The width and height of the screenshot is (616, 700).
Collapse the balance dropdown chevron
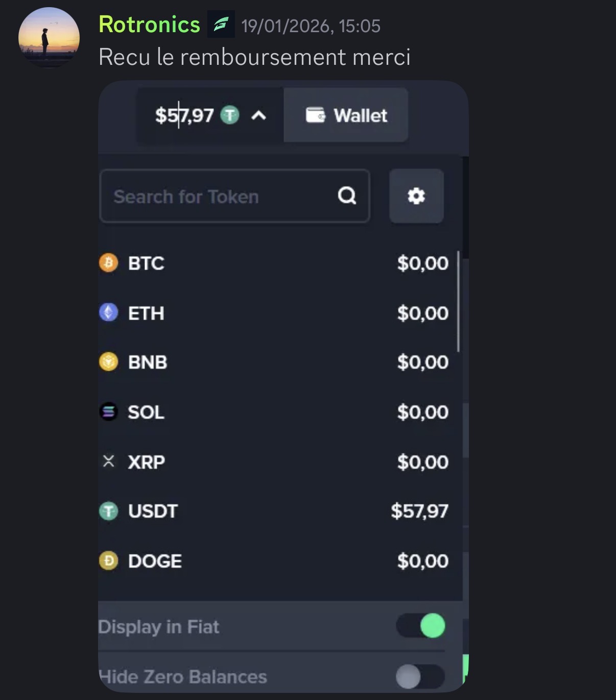click(x=259, y=115)
